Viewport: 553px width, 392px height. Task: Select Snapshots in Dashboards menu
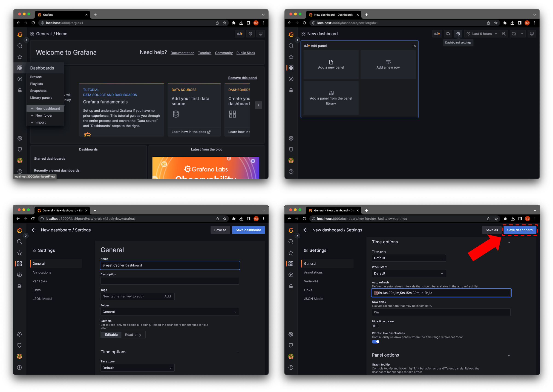38,91
